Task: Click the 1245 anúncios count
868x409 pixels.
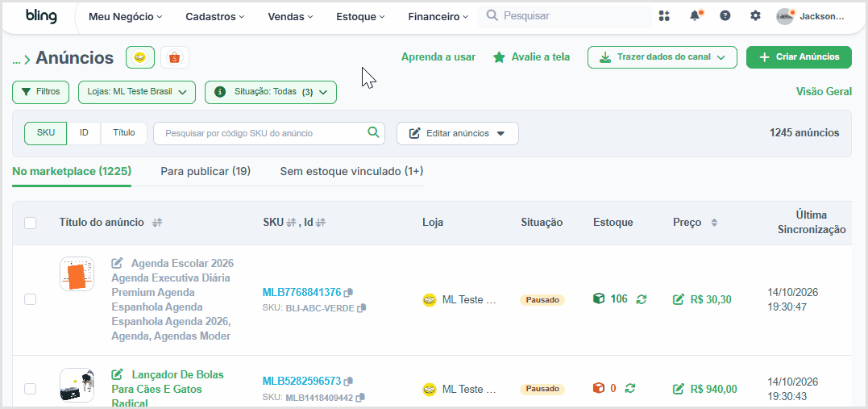Action: pos(804,133)
